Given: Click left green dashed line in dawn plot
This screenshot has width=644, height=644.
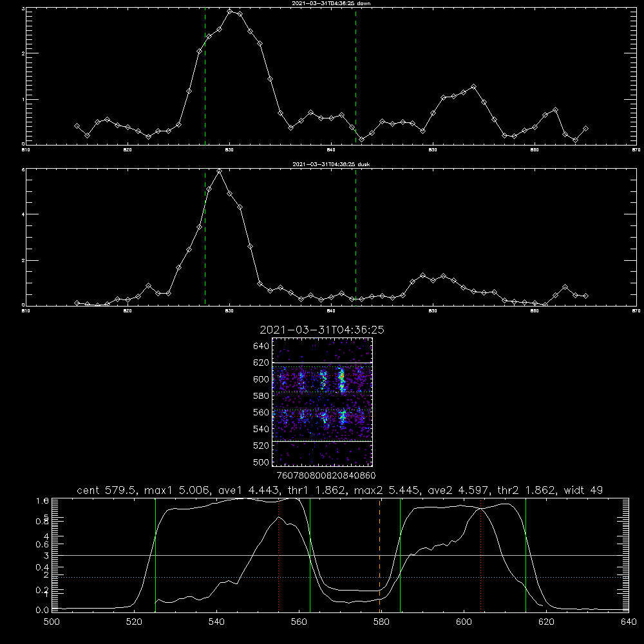Looking at the screenshot, I should pyautogui.click(x=205, y=78).
